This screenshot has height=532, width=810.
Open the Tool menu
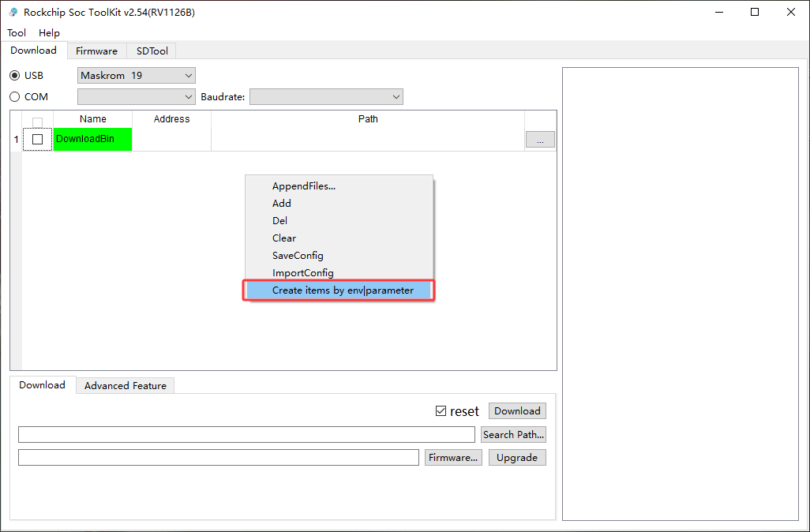coord(17,32)
